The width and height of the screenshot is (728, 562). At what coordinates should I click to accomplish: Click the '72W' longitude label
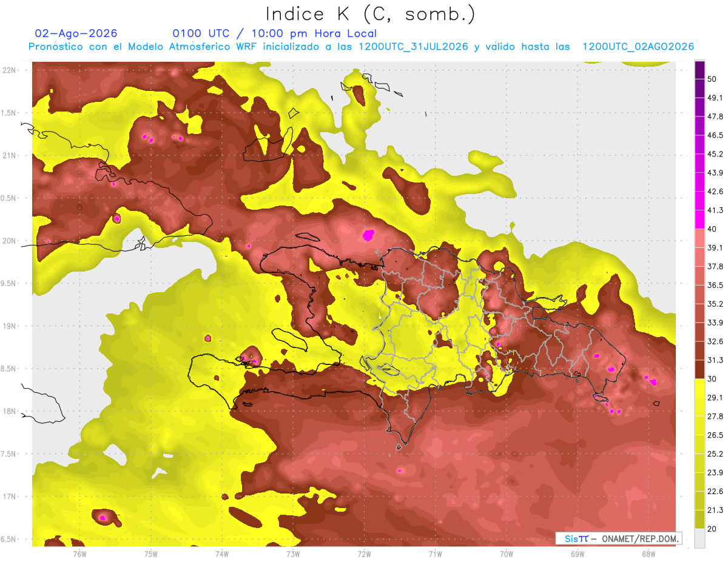pos(364,554)
